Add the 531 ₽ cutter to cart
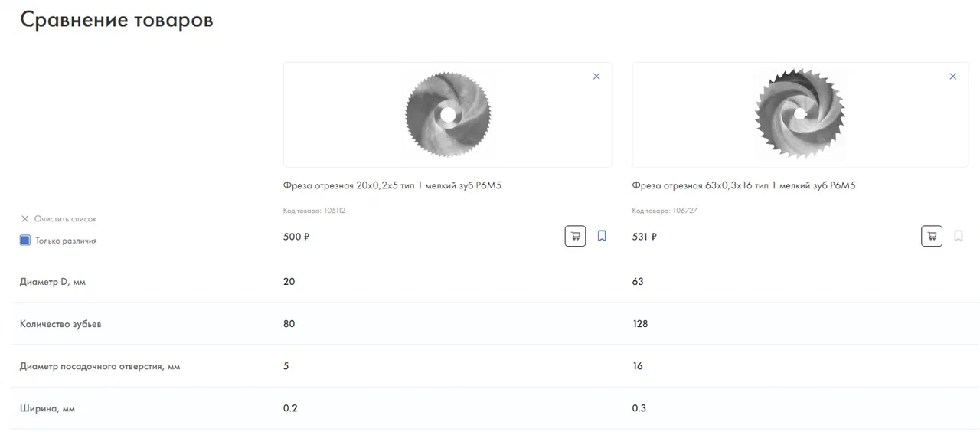This screenshot has width=980, height=432. pos(931,236)
